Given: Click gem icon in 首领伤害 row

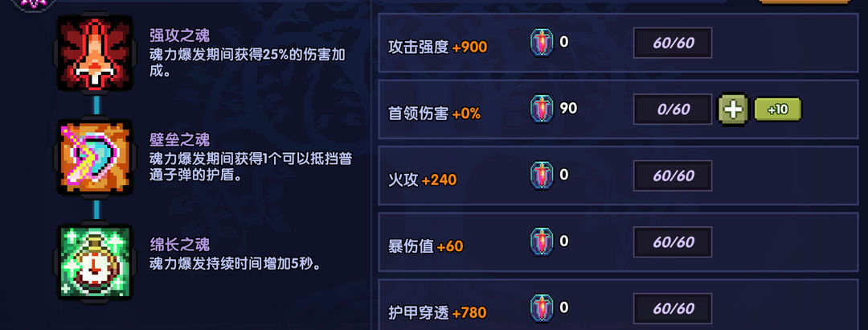Looking at the screenshot, I should point(542,109).
